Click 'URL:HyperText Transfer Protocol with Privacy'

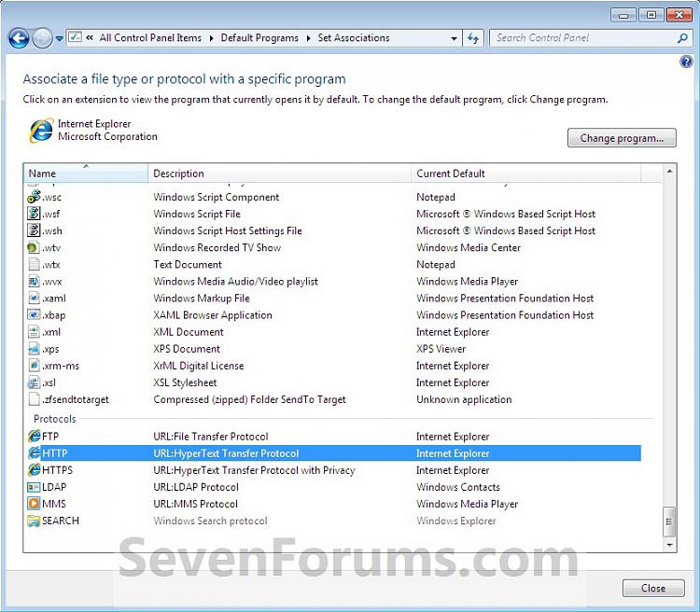[254, 470]
